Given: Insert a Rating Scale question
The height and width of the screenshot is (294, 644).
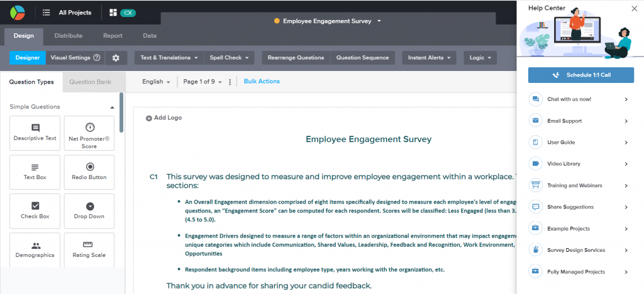Looking at the screenshot, I should pyautogui.click(x=89, y=249).
